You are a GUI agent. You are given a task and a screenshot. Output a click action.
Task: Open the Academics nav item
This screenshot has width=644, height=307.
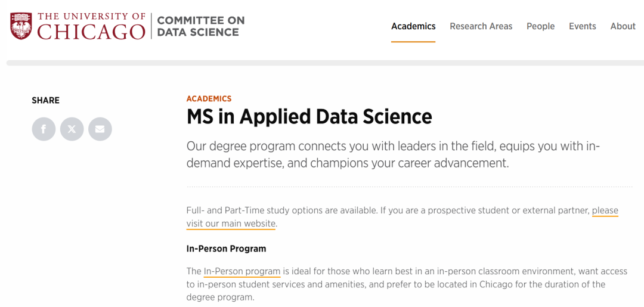click(413, 26)
